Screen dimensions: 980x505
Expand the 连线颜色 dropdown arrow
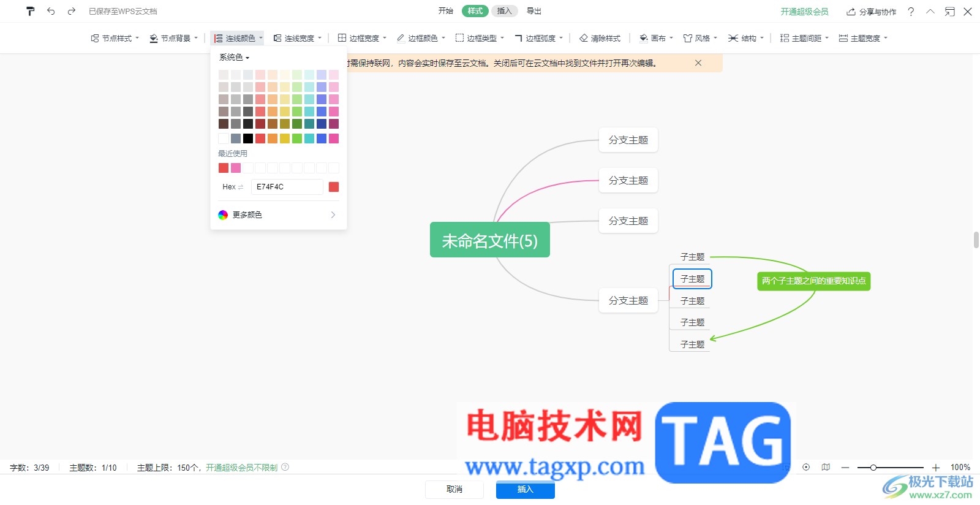[x=261, y=38]
